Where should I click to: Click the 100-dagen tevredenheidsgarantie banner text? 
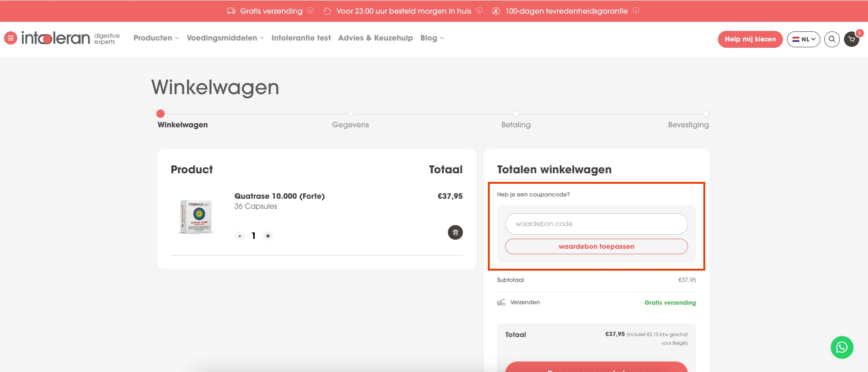[567, 11]
